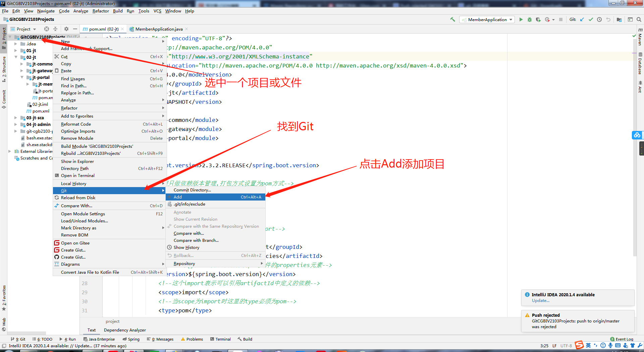Toggle the Commit tool window stripe
Screen dimensions: 644x352
(4, 99)
